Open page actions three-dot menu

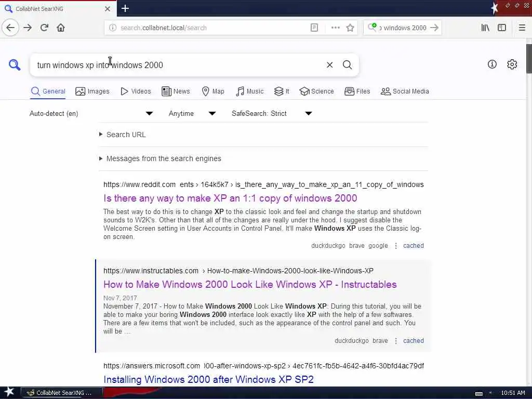point(335,28)
